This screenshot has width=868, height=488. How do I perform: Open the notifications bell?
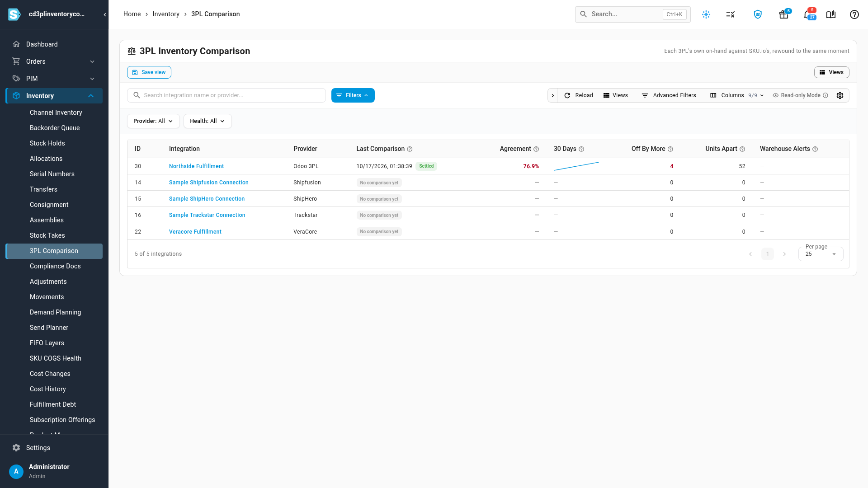pyautogui.click(x=807, y=14)
